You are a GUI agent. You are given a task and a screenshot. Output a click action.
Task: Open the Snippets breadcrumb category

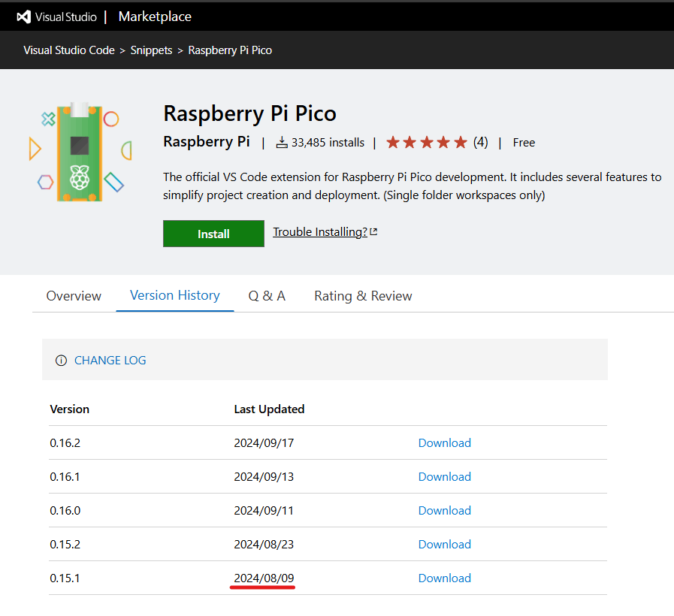(151, 50)
